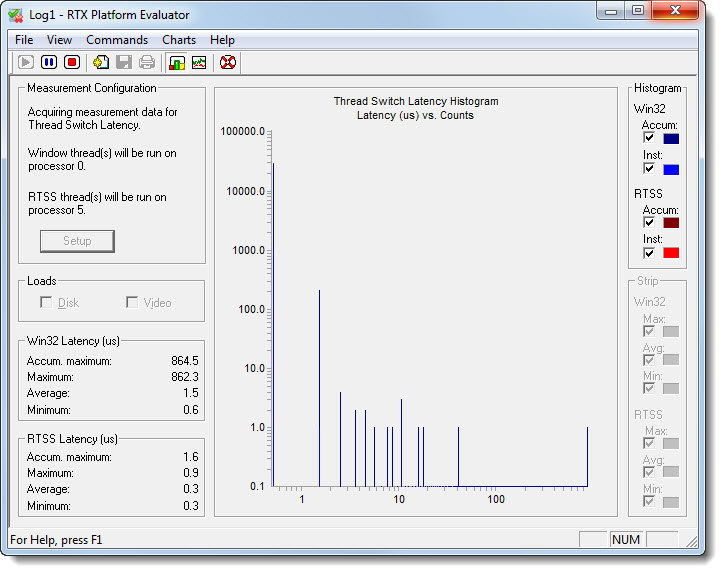Uncheck Histogram RTSS Inst checkbox
This screenshot has height=574, width=724.
point(649,253)
